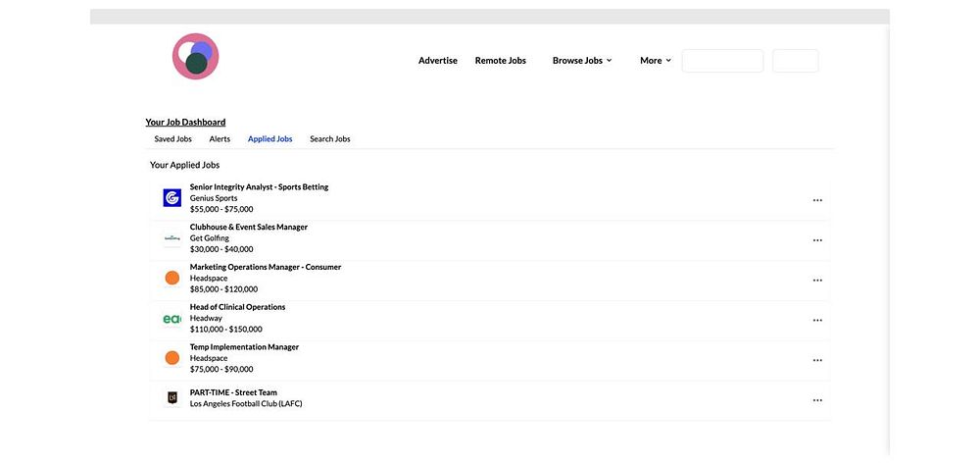Viewport: 980px width, 465px height.
Task: Click the narrow blank button in header
Action: coord(796,61)
